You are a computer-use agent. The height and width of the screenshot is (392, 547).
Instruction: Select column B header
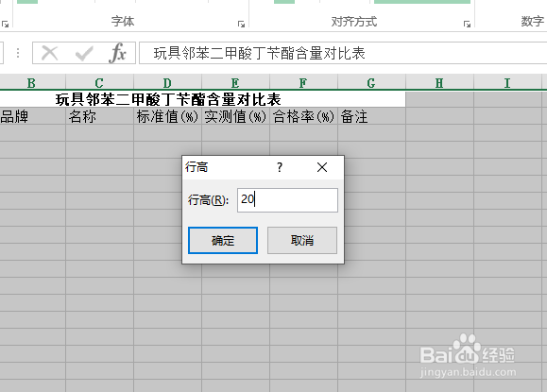pos(32,83)
